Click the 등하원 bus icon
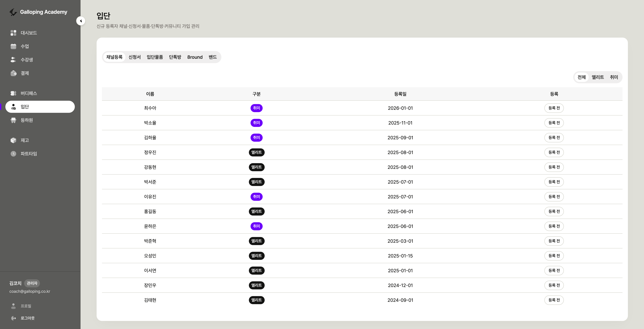644x329 pixels. coord(14,120)
